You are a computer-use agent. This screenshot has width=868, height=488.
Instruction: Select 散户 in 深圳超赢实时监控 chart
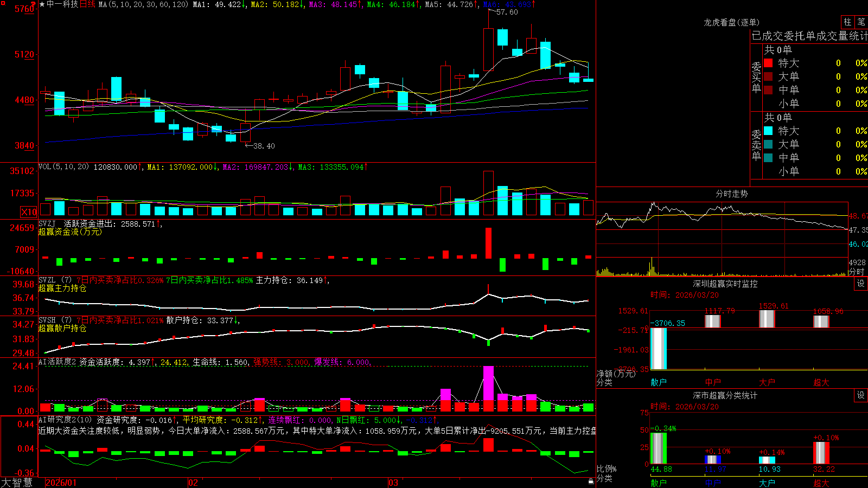[659, 382]
